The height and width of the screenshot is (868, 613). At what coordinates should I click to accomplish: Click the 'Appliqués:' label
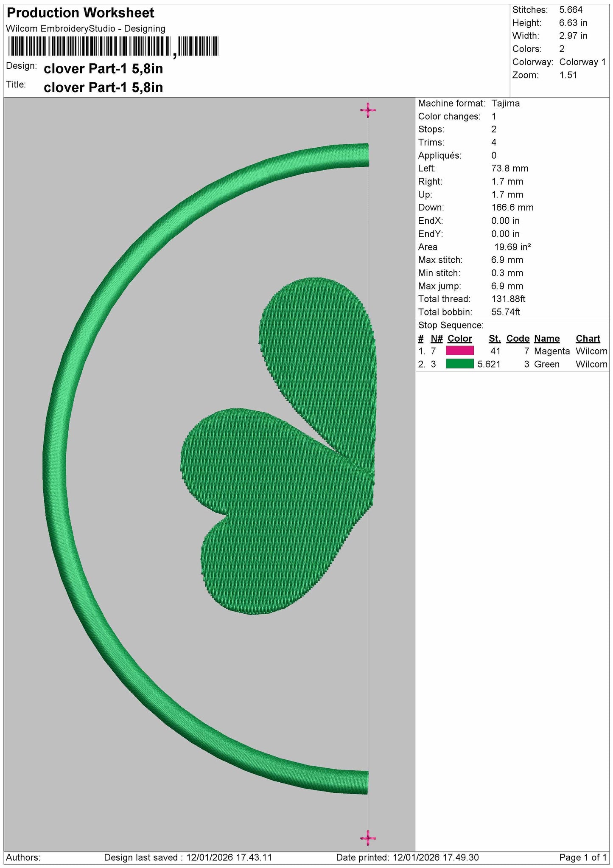[x=439, y=155]
